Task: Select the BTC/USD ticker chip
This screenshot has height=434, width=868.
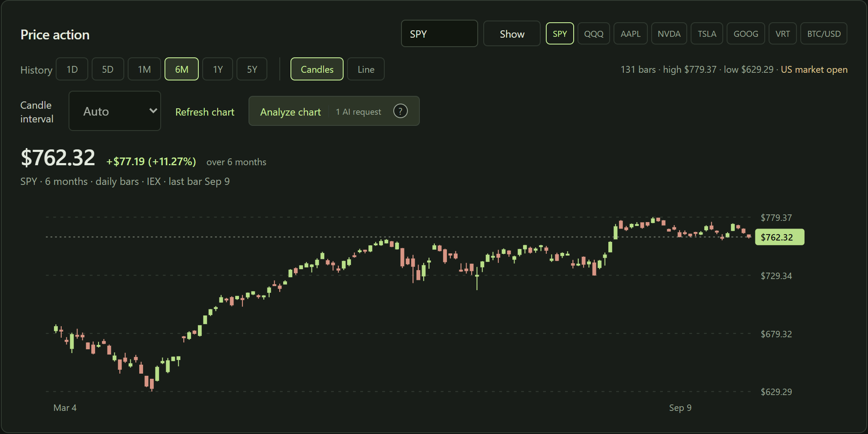Action: [x=823, y=33]
